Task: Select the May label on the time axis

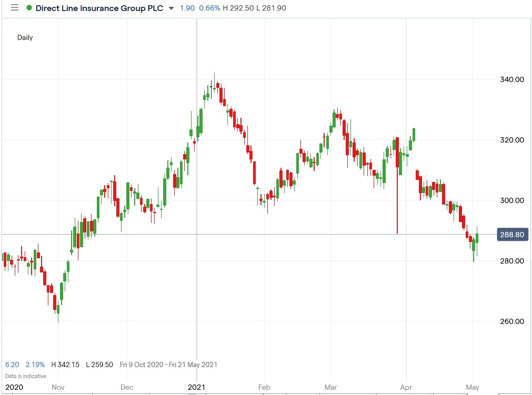Action: tap(473, 387)
